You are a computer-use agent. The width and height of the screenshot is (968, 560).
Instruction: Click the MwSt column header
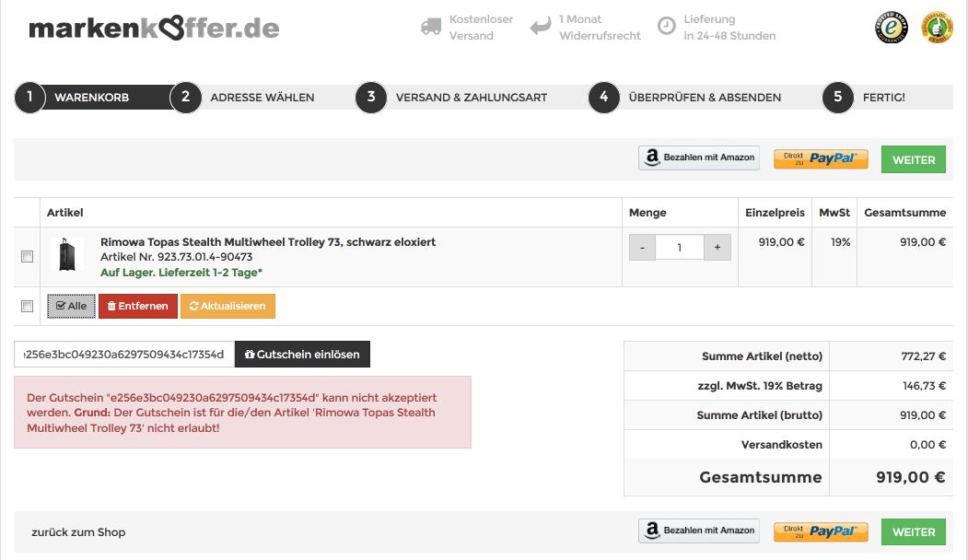coord(834,213)
